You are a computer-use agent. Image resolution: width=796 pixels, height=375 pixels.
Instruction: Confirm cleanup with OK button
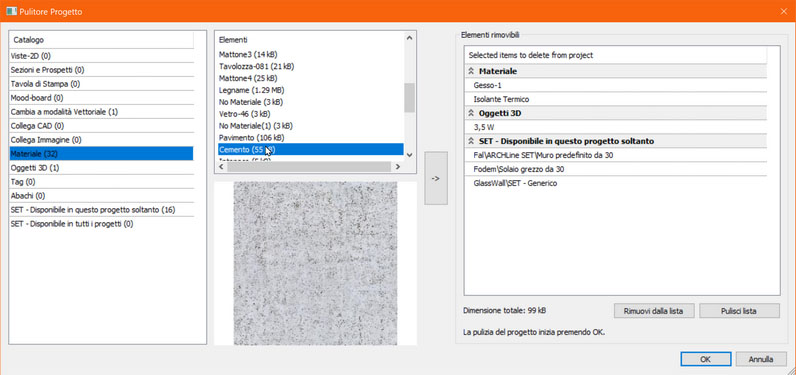[706, 359]
